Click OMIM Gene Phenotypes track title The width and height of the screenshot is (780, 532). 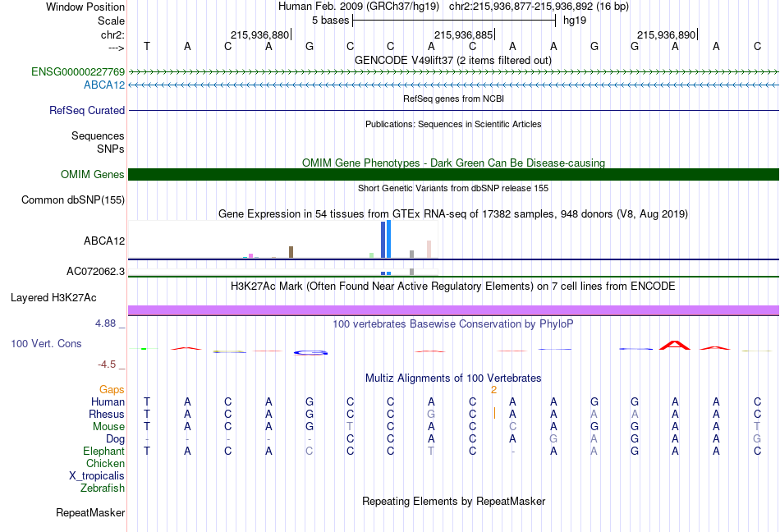453,163
